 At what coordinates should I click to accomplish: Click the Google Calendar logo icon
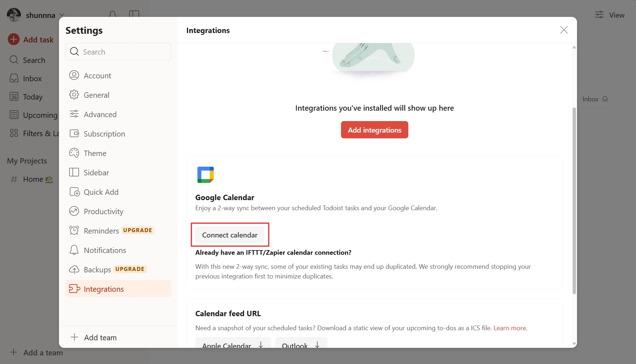tap(205, 175)
